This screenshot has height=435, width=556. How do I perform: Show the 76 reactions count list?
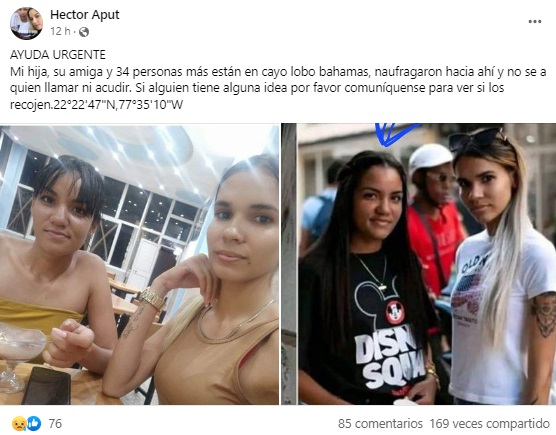[55, 424]
